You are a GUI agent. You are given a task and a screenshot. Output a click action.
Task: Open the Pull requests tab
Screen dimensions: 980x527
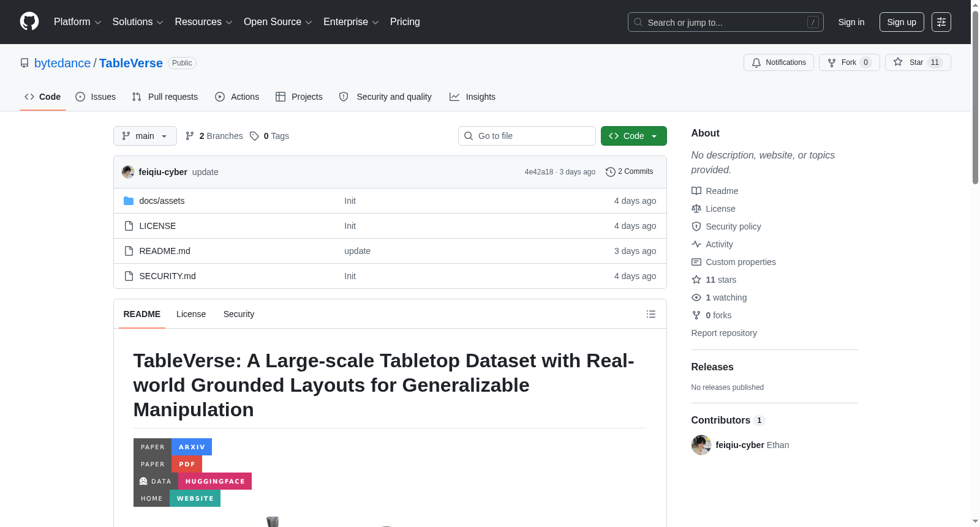tap(165, 97)
